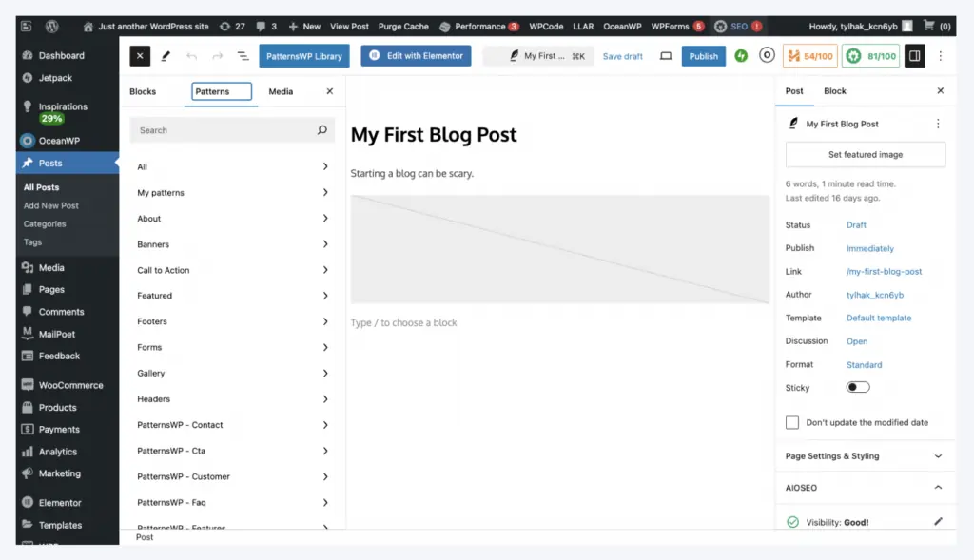
Task: Click the AIOSEO visibility edit pencil icon
Action: tap(938, 522)
